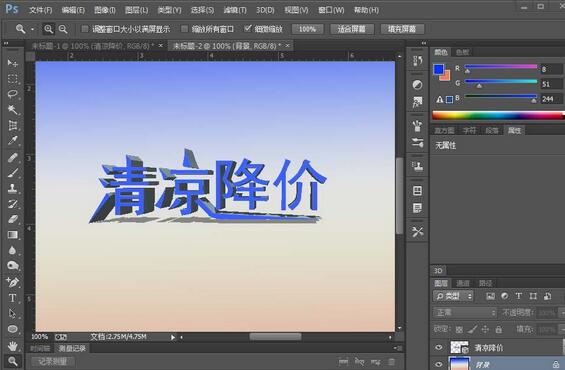Open the Brush Presets panel icon
This screenshot has height=370, width=565.
point(418,143)
